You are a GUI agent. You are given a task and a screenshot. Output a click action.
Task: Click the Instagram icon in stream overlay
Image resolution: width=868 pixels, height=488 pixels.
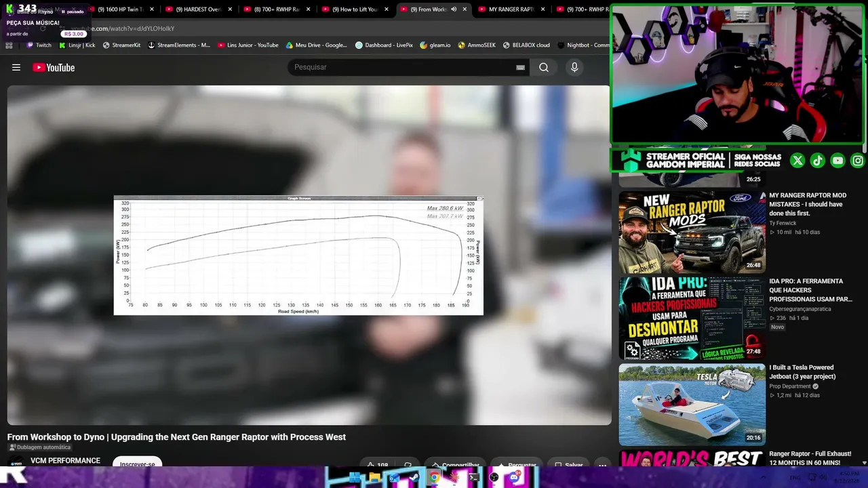click(x=858, y=161)
